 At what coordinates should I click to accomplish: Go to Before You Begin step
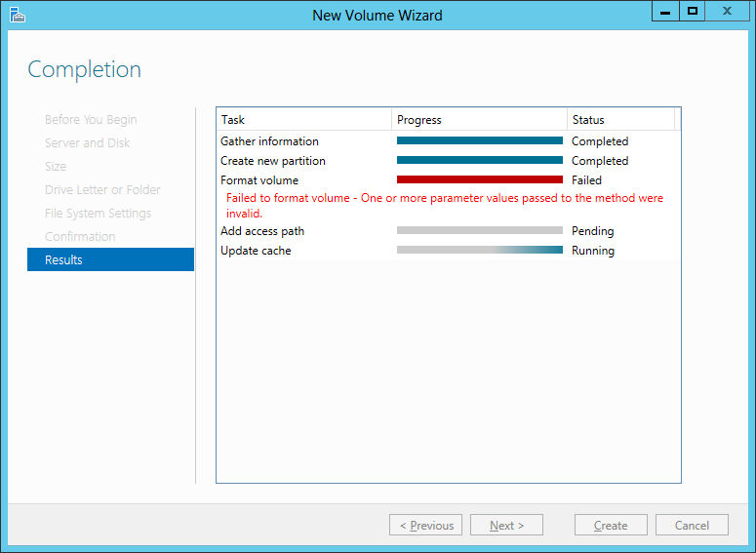coord(91,120)
